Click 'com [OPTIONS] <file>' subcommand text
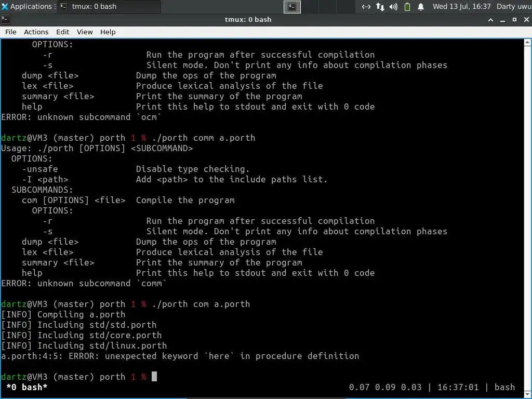The image size is (532, 399). (73, 200)
